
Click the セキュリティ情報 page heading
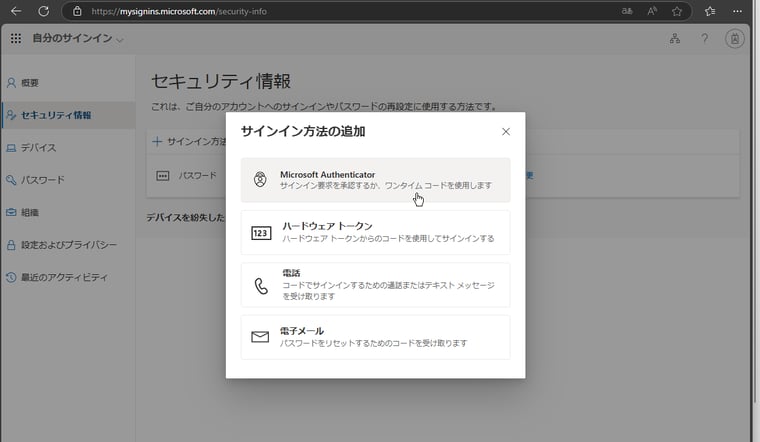pos(221,81)
